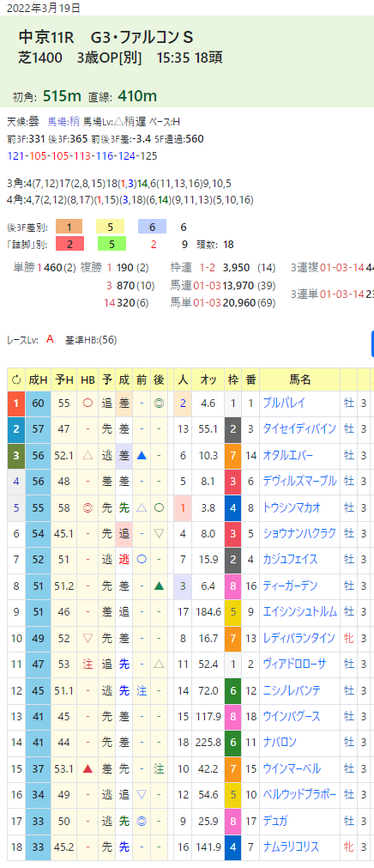374x868 pixels.
Task: Click 枠連 payout 3,950
Action: (236, 268)
